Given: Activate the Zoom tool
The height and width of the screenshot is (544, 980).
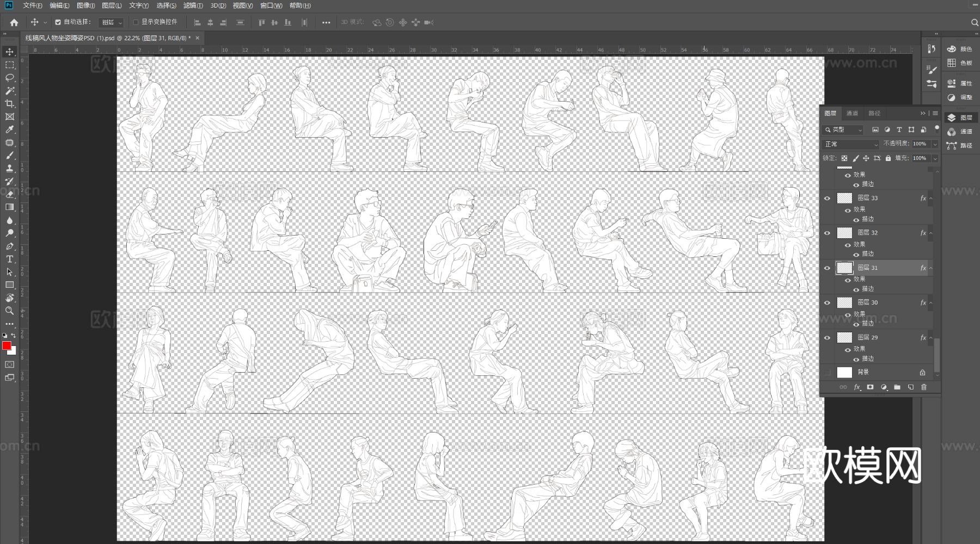Looking at the screenshot, I should coord(10,311).
